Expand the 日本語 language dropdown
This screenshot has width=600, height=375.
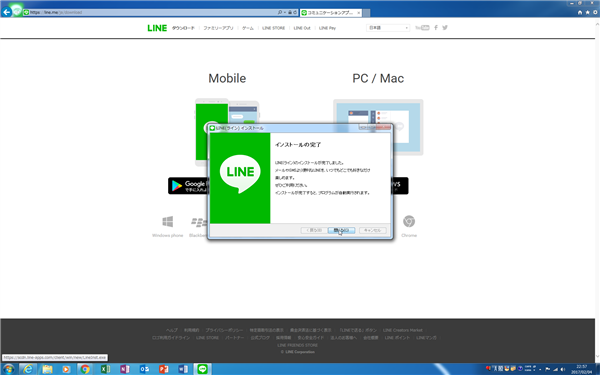tap(388, 28)
